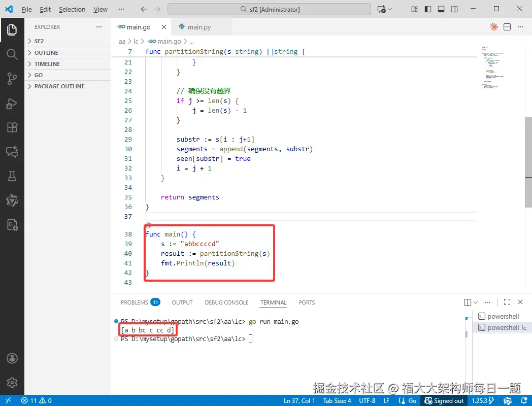Open the VS Code logo menu
This screenshot has width=532, height=406.
(x=9, y=9)
